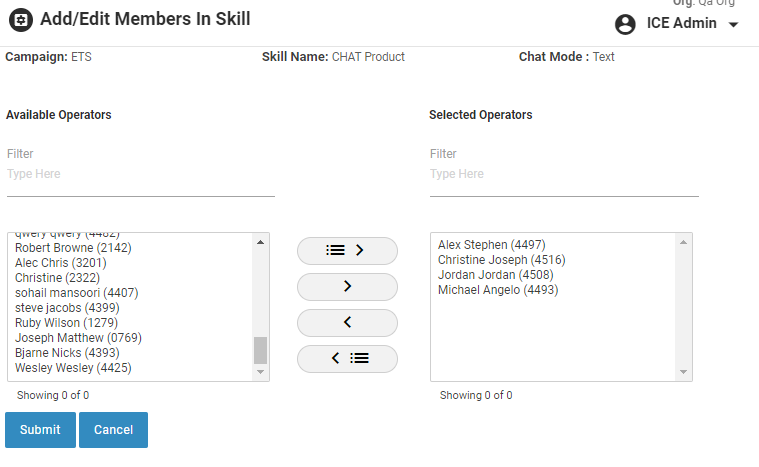Move selected operator to the right
The height and width of the screenshot is (467, 759).
coord(347,287)
